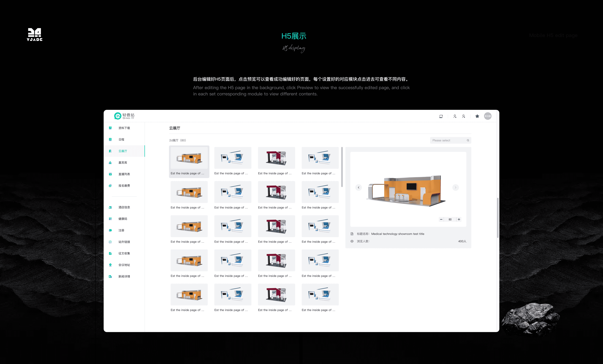Click the document icon beside 标题名称
The width and height of the screenshot is (603, 364).
coord(352,234)
